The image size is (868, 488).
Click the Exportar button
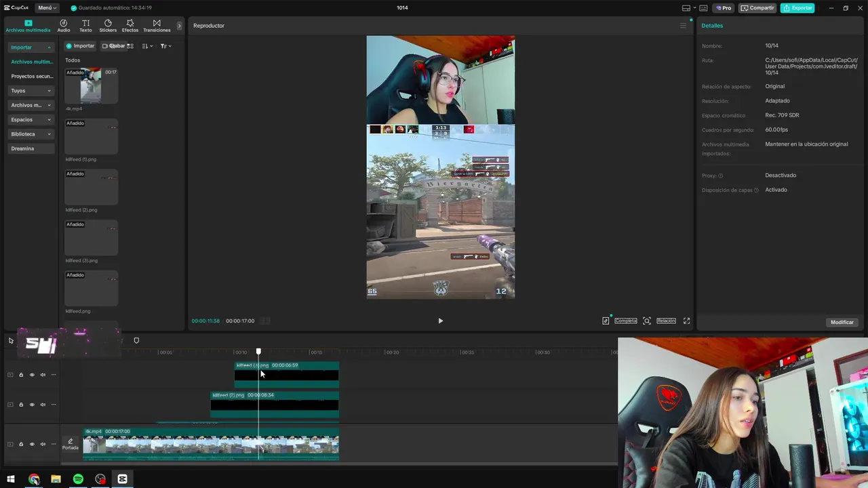click(x=797, y=8)
